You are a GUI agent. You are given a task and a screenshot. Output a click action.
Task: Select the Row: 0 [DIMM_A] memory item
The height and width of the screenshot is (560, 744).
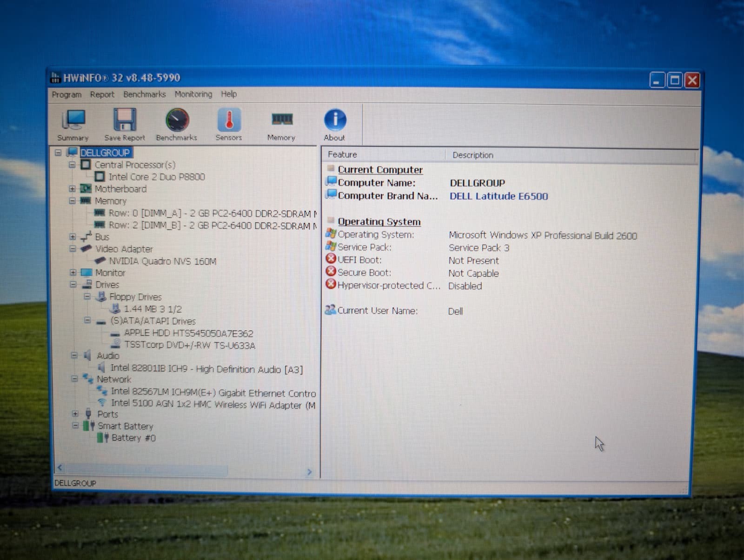[x=213, y=213]
